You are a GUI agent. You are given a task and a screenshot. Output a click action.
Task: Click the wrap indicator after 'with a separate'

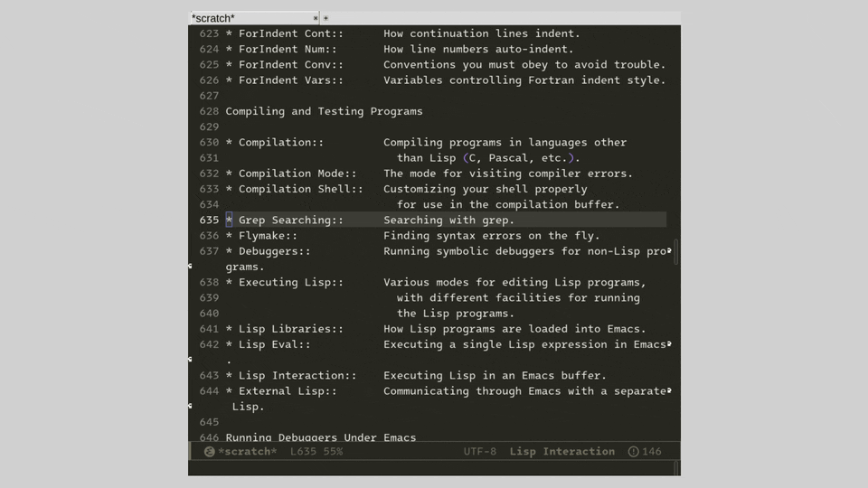[669, 391]
